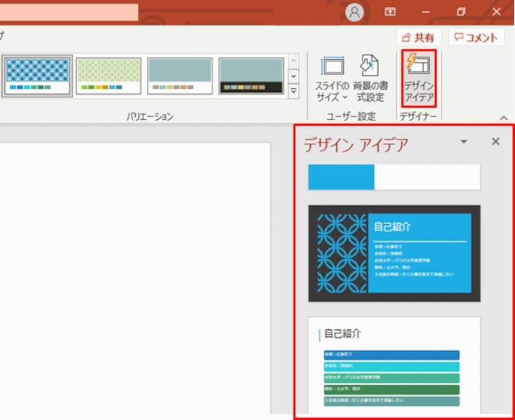
Task: Click the speech-bubble icon beside コメント
Action: tap(459, 37)
